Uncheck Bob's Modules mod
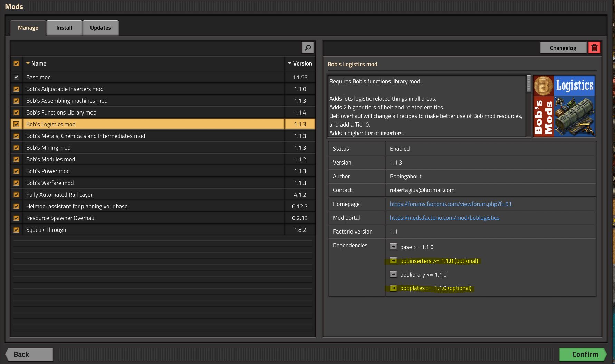 [16, 159]
